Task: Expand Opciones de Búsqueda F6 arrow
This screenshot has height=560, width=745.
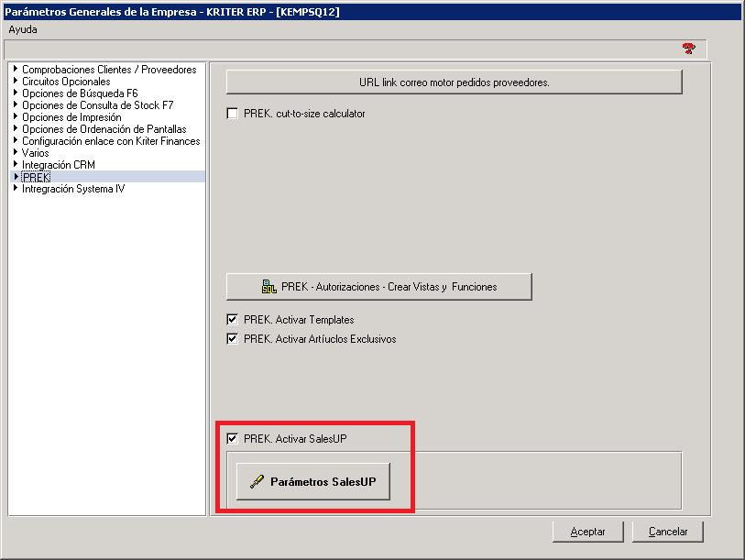Action: [x=16, y=93]
